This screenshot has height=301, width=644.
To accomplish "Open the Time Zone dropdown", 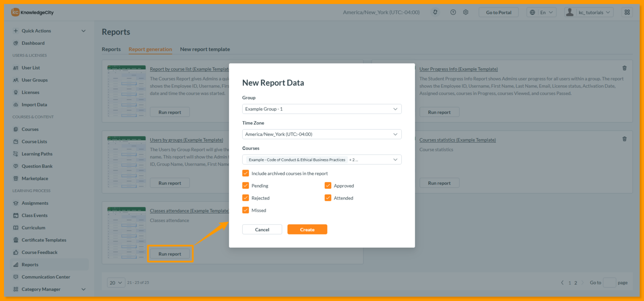I will click(x=322, y=134).
